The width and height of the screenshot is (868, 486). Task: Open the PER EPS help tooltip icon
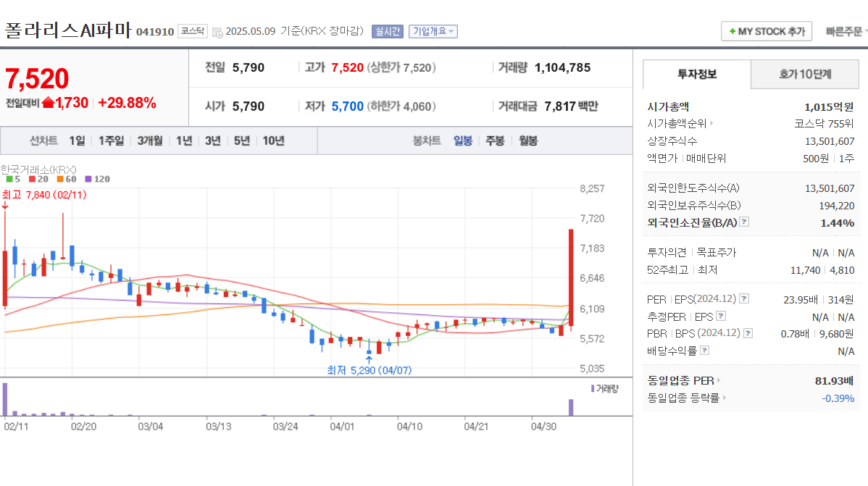point(743,299)
